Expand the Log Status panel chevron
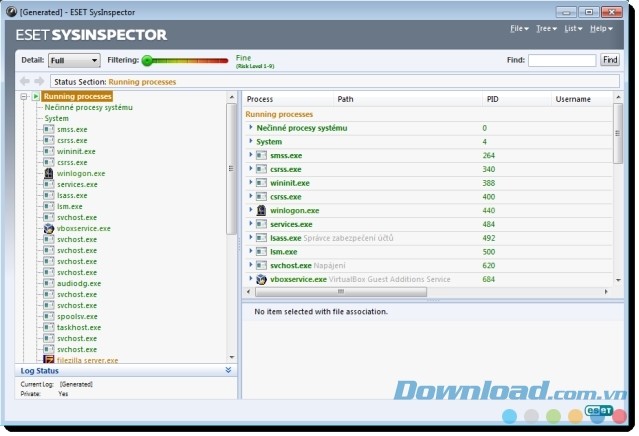Screen dimensions: 639x436 [x=228, y=370]
